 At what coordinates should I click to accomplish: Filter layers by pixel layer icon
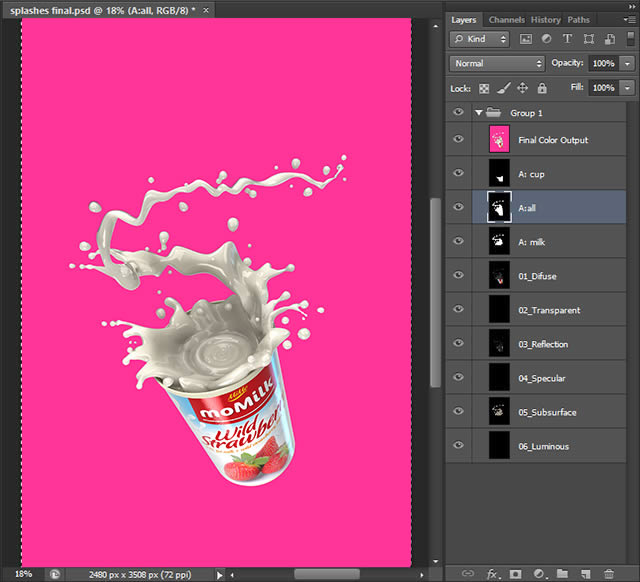[x=525, y=39]
